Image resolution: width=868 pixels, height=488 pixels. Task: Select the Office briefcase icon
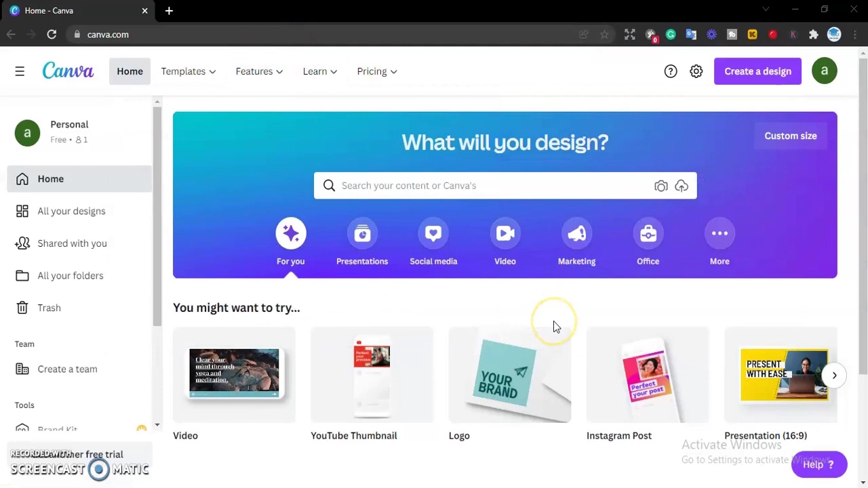point(648,234)
